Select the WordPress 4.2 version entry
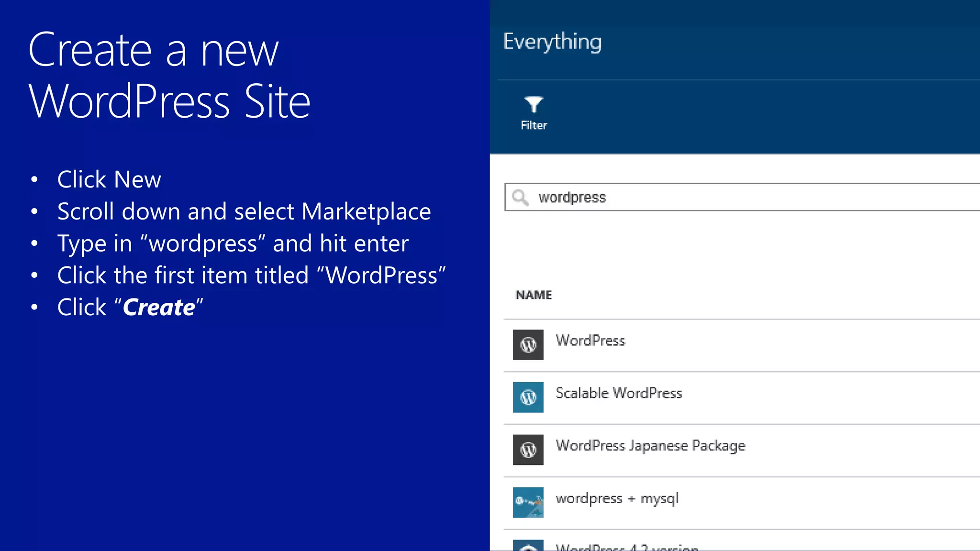This screenshot has width=980, height=551. 626,547
